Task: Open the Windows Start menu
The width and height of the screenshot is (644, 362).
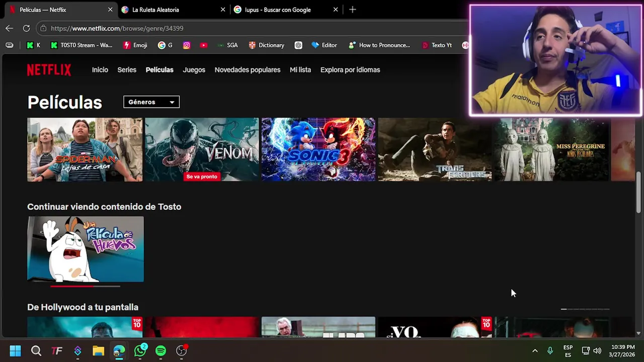Action: point(15,350)
